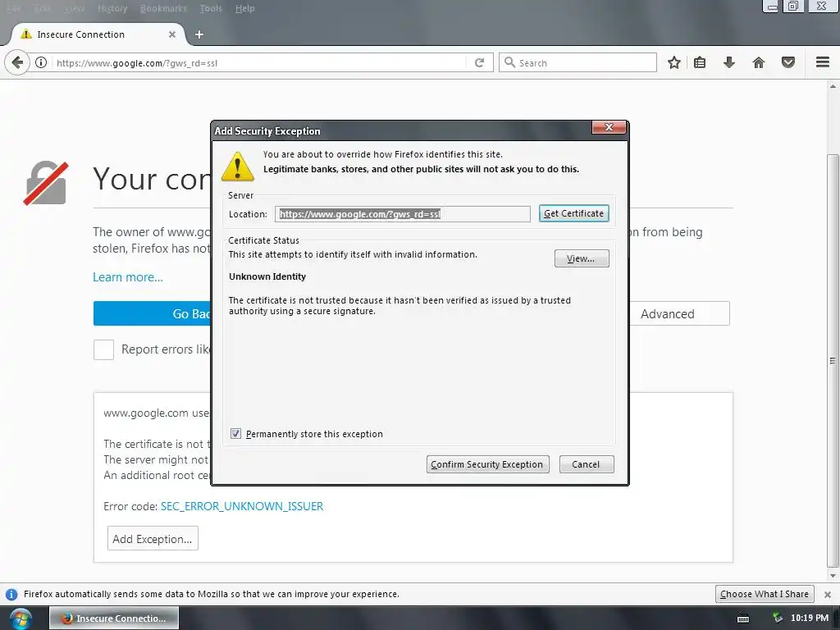
Task: Open a new tab with the plus button
Action: coord(199,34)
